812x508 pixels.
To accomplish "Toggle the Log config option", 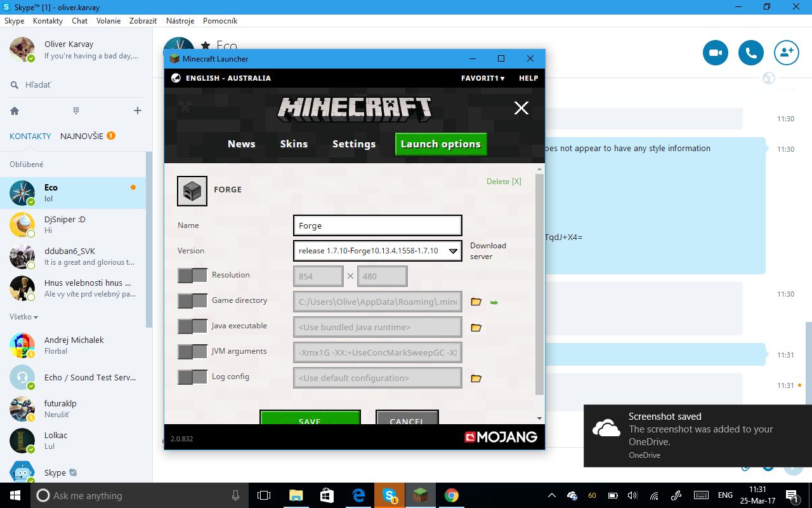I will [192, 377].
